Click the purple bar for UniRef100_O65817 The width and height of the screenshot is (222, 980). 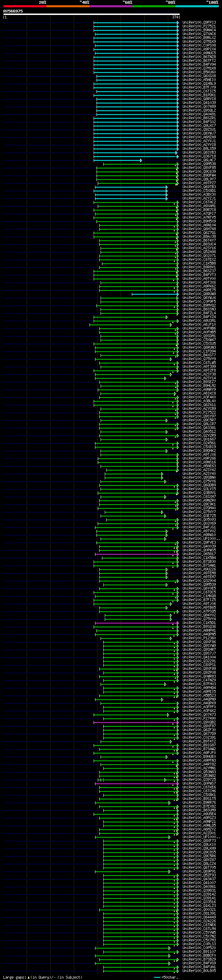136,554
